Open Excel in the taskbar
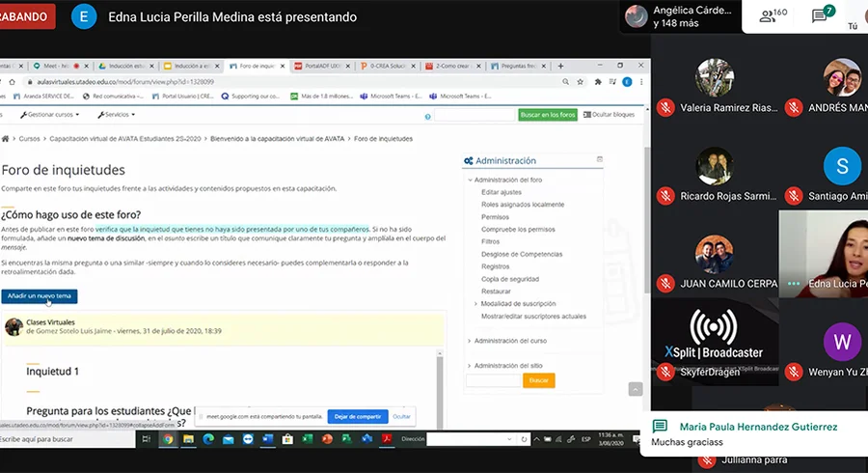This screenshot has height=473, width=868. click(308, 439)
